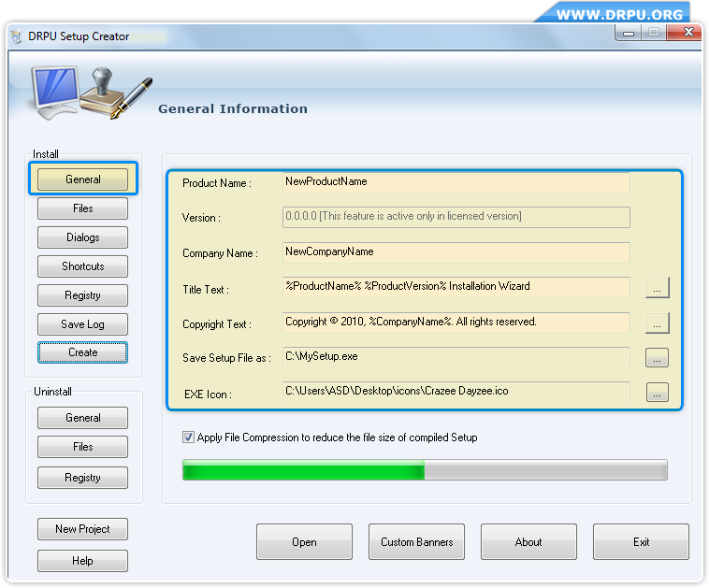Screen dimensions: 709x588
Task: Open the Help button
Action: [x=82, y=561]
